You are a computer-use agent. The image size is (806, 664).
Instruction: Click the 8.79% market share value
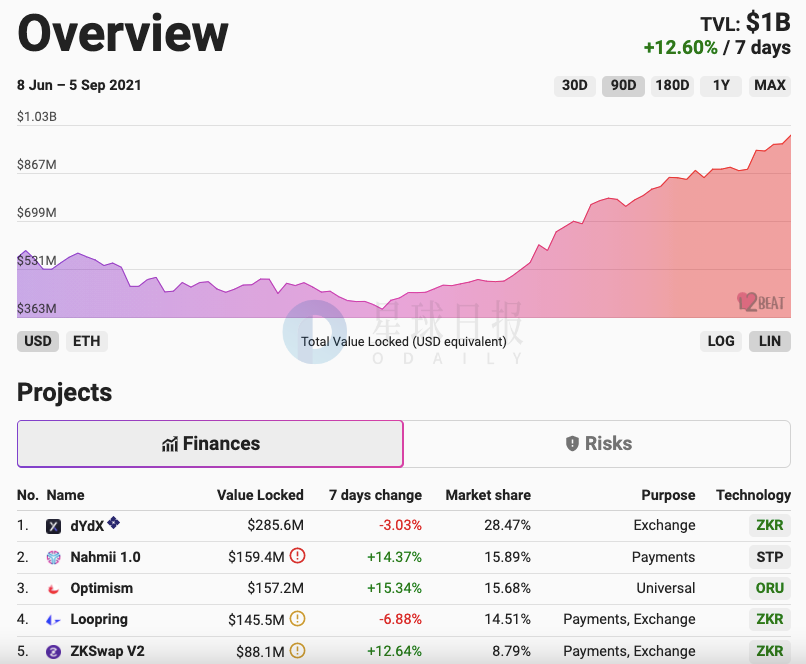(511, 651)
